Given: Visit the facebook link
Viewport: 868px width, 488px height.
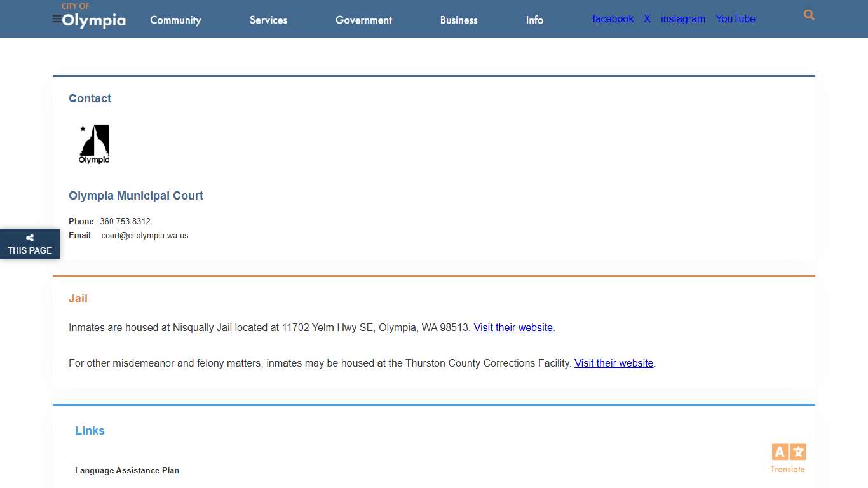Looking at the screenshot, I should point(613,19).
